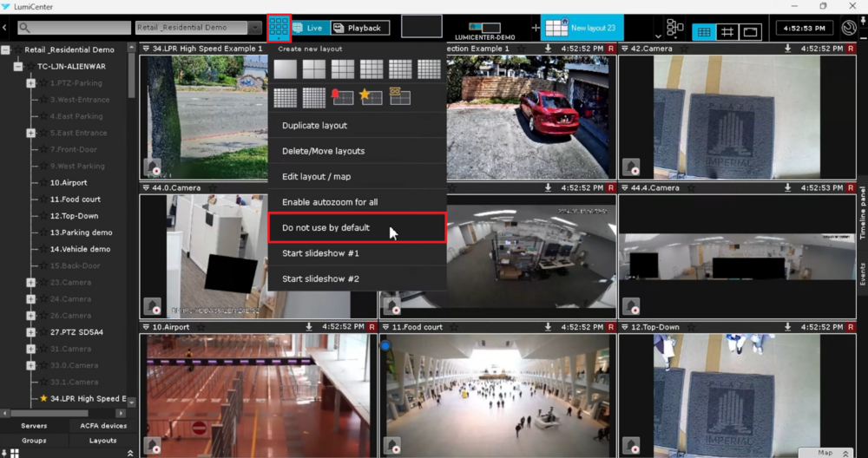Toggle the favorite star for 10.Airport in the tree

[x=43, y=183]
